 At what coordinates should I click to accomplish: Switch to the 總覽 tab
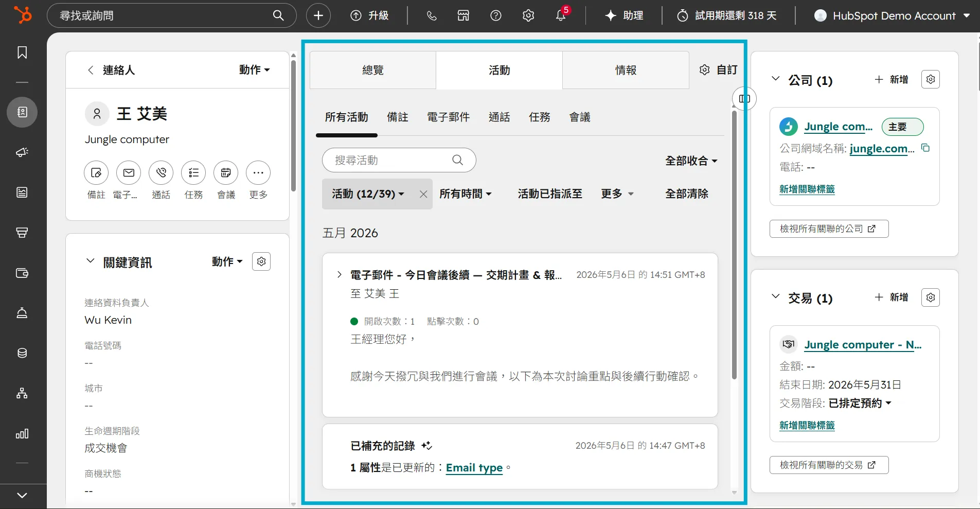click(x=373, y=70)
